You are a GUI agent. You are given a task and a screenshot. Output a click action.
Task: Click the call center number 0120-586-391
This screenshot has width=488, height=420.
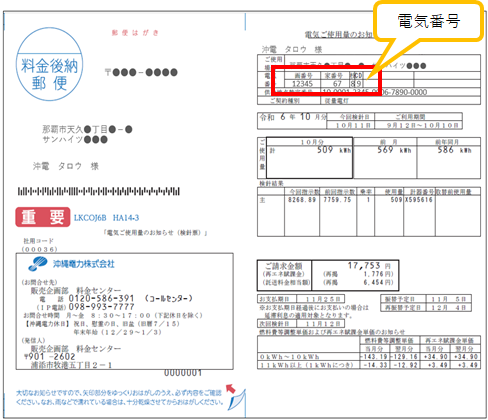tap(101, 298)
